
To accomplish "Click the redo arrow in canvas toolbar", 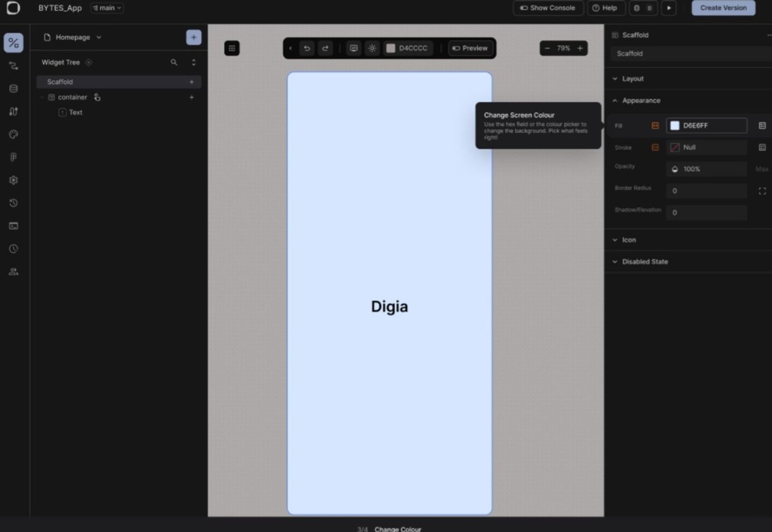I will pos(325,48).
